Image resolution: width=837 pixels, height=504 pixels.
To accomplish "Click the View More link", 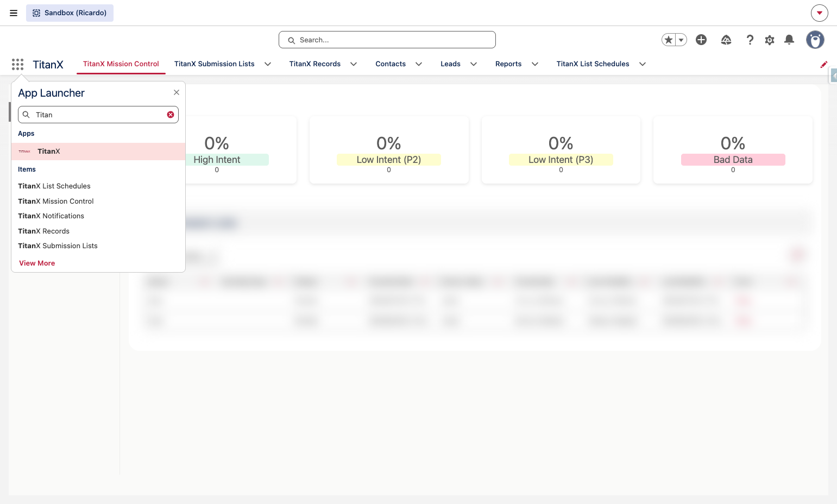I will click(37, 263).
